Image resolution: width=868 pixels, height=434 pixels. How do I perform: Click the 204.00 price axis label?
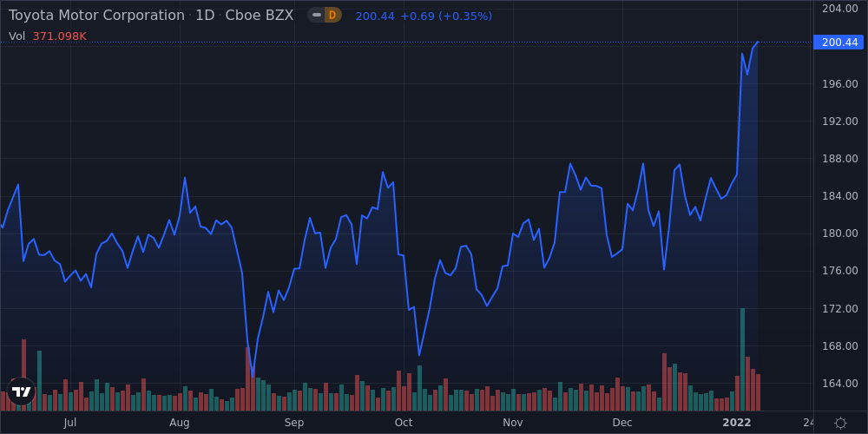pos(840,9)
